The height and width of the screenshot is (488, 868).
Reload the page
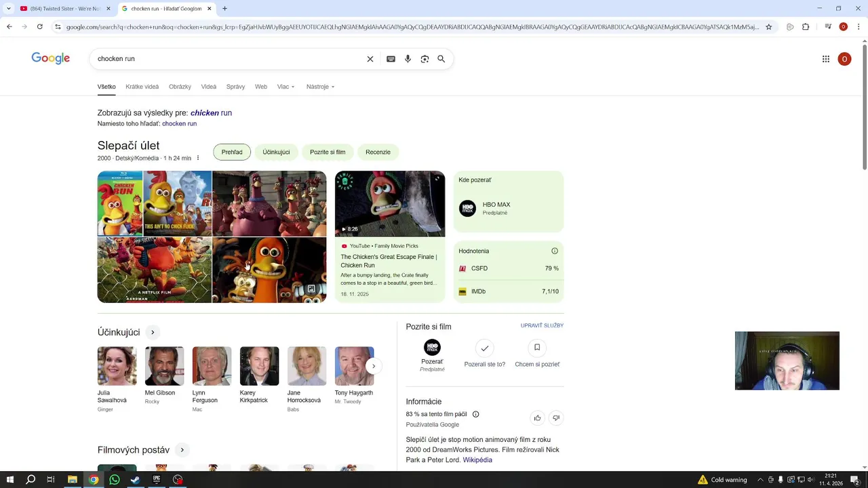(x=40, y=26)
